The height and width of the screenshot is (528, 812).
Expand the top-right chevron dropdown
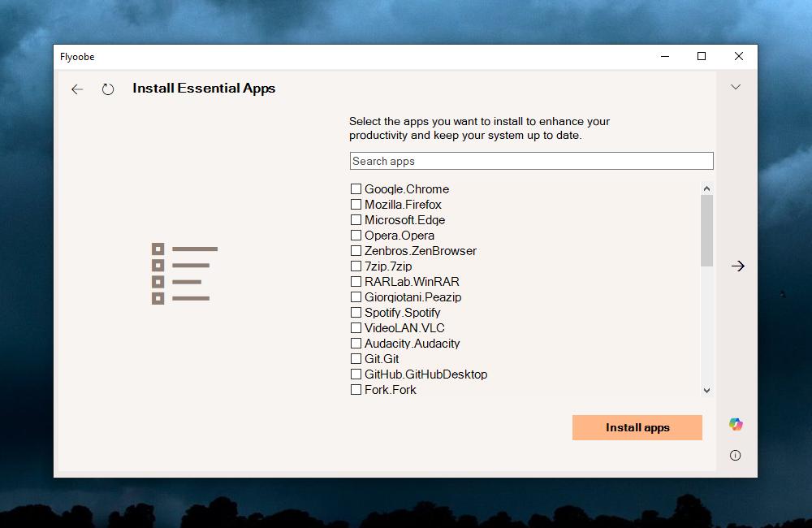[736, 87]
